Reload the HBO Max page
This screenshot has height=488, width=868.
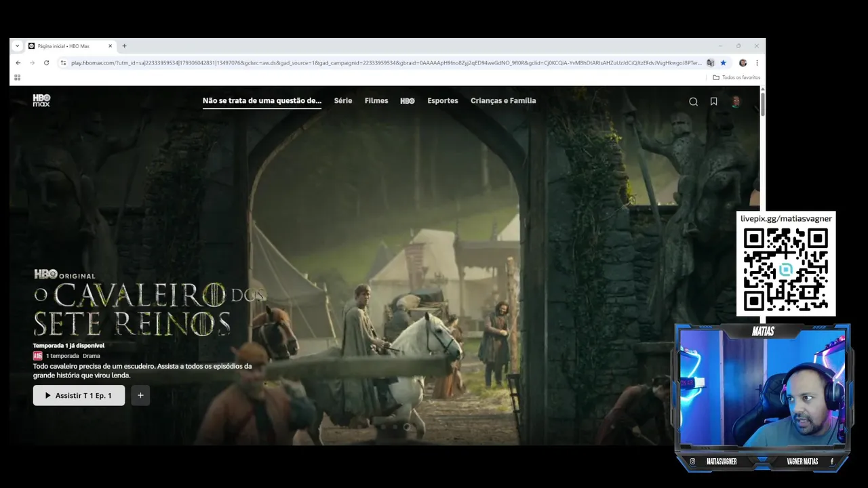point(46,63)
